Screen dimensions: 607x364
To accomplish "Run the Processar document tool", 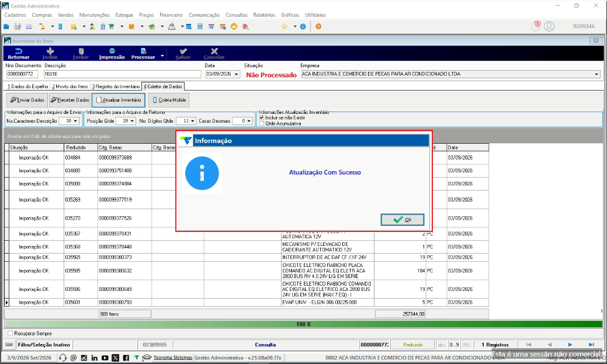I will click(x=143, y=53).
